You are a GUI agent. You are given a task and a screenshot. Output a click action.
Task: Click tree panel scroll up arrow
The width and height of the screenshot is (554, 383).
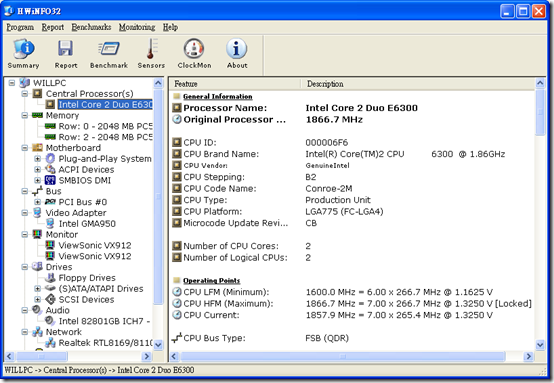(158, 83)
